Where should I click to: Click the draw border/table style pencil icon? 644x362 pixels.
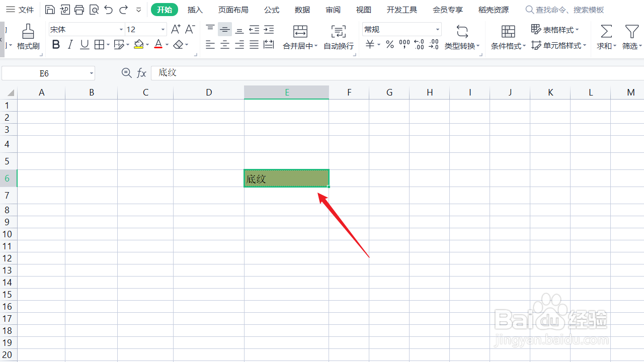(x=119, y=45)
